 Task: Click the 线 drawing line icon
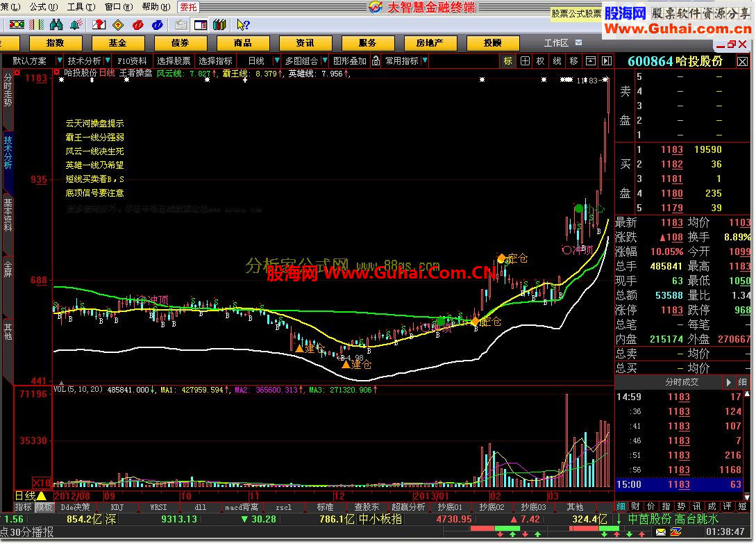(557, 61)
